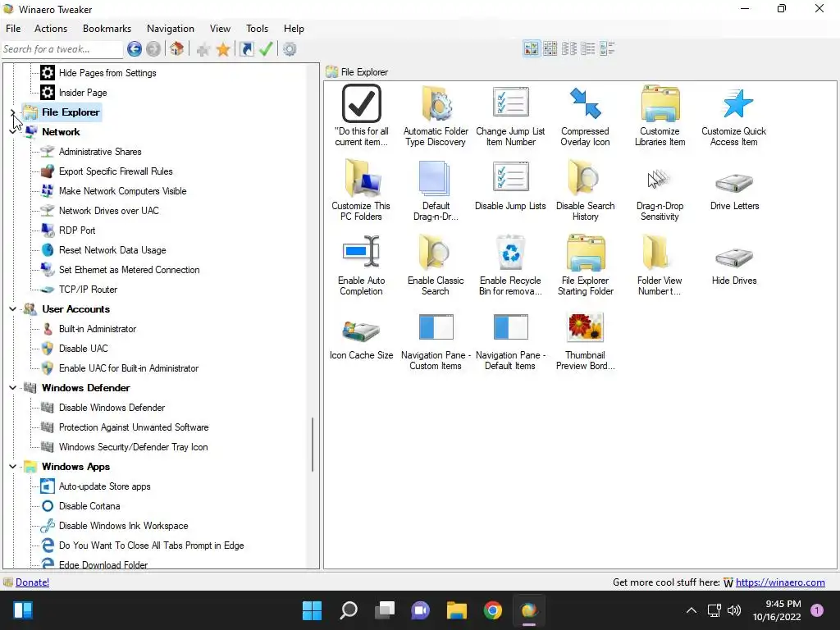This screenshot has height=630, width=840.
Task: Open Thumbnail Preview Border tweak
Action: pyautogui.click(x=585, y=340)
